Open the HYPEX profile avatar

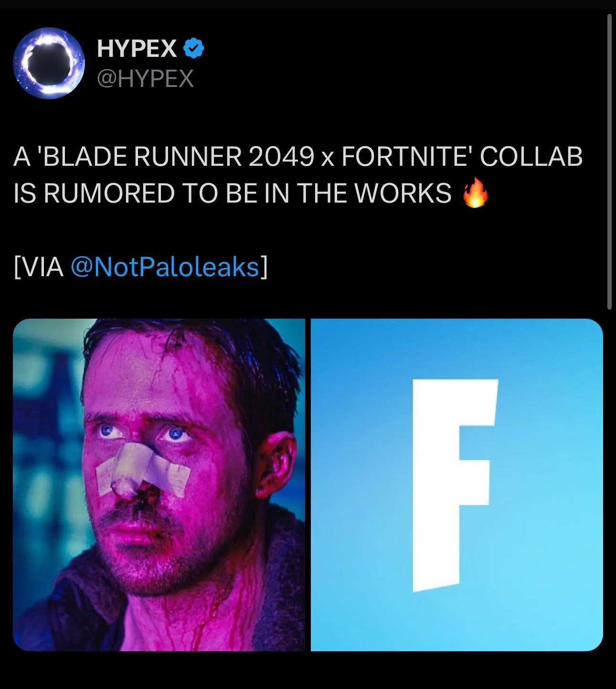[x=49, y=63]
